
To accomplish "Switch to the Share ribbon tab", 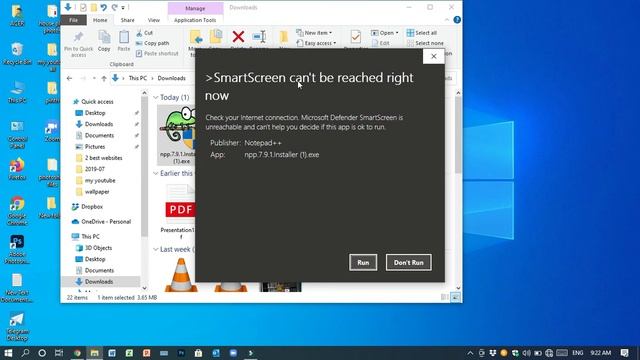I will click(x=127, y=20).
